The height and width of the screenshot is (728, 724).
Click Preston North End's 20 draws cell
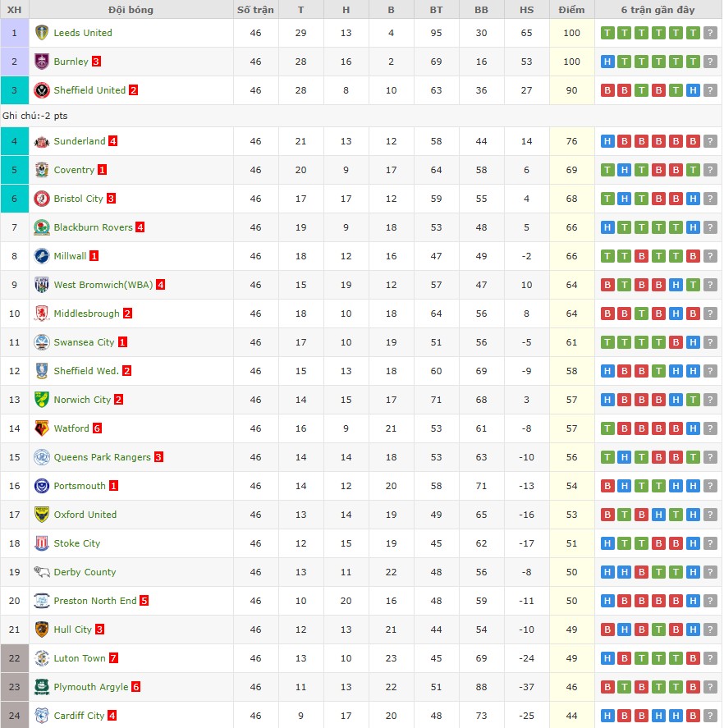click(x=346, y=601)
